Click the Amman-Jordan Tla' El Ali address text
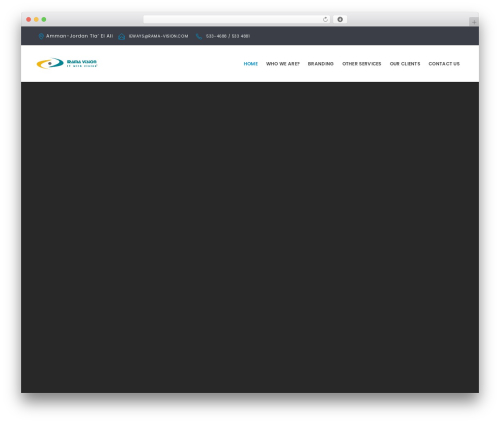This screenshot has width=500, height=423. [79, 36]
